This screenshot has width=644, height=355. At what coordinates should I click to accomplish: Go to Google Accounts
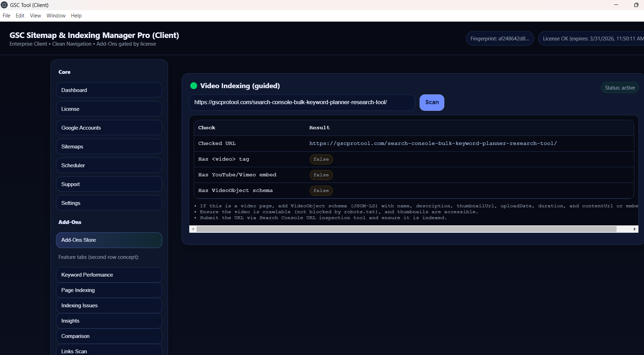(109, 128)
